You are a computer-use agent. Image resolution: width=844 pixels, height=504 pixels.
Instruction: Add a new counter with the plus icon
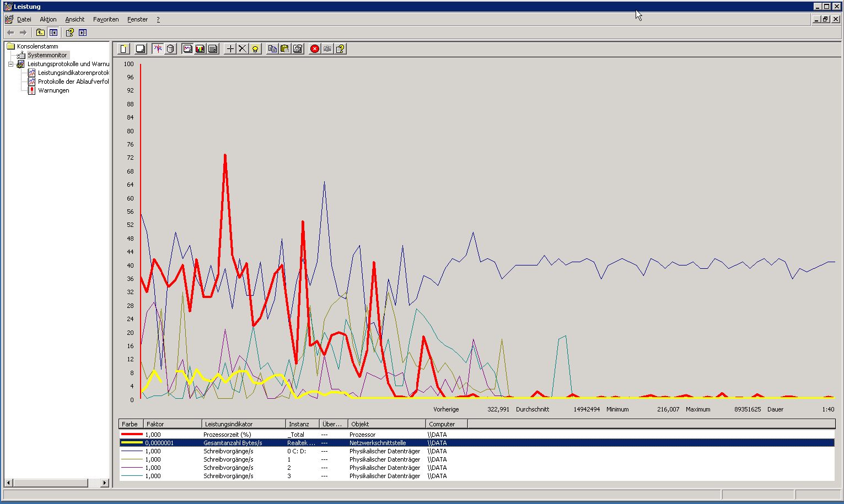pos(230,48)
